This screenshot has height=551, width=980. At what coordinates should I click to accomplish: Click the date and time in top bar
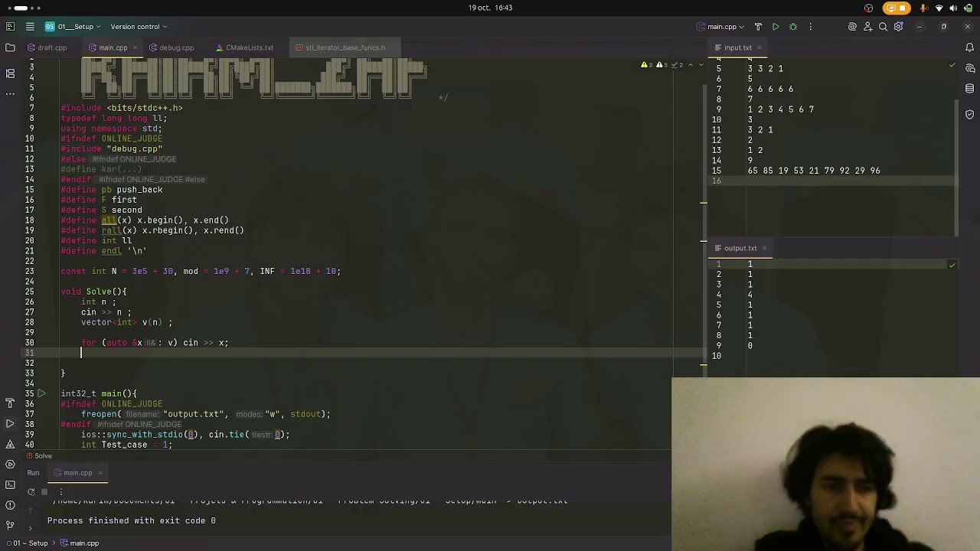pyautogui.click(x=491, y=8)
